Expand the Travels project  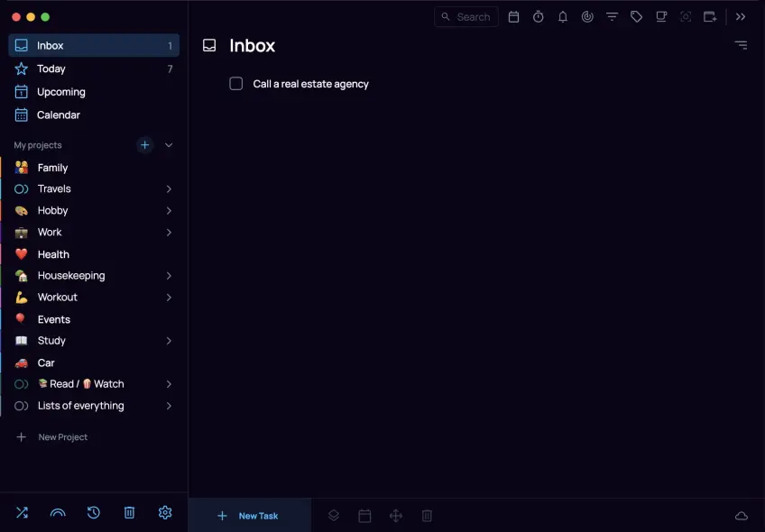169,189
